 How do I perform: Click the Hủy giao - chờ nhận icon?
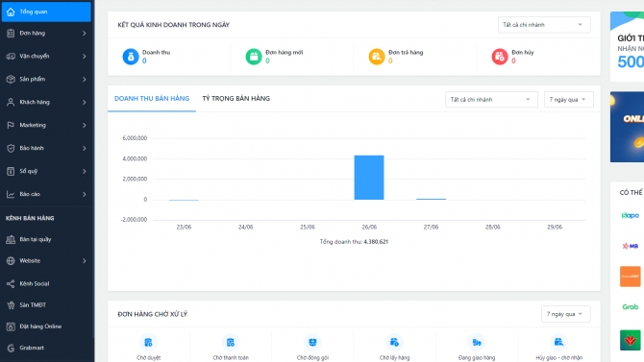click(x=558, y=342)
